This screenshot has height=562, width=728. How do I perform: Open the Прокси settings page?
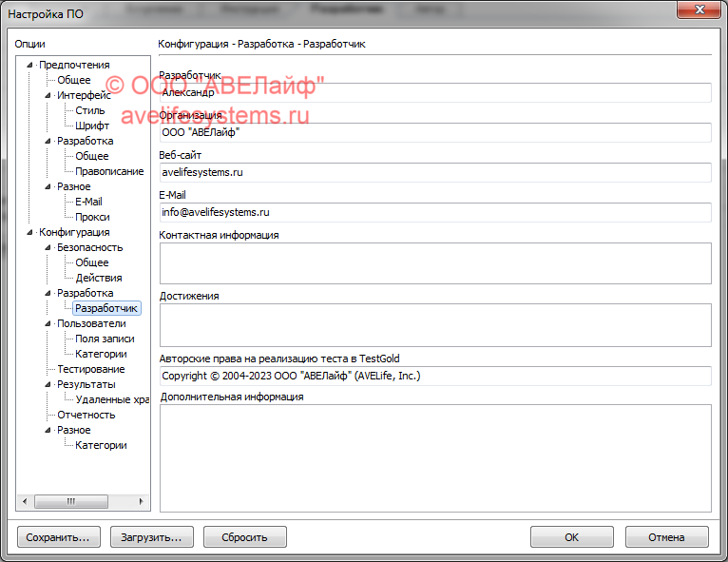point(92,217)
